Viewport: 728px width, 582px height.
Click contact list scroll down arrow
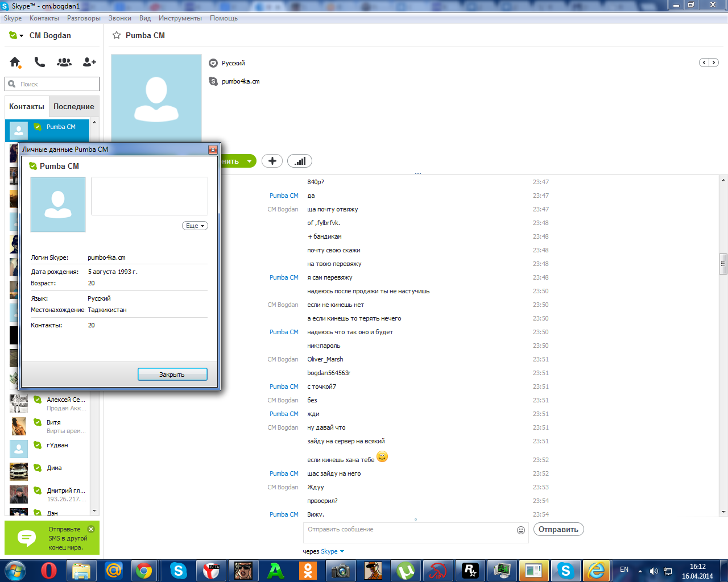pos(94,511)
